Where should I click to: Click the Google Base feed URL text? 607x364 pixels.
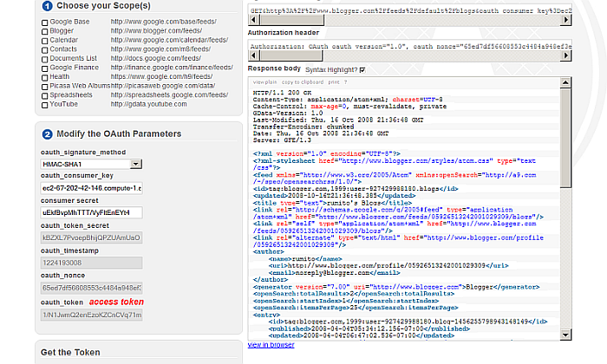(x=164, y=22)
